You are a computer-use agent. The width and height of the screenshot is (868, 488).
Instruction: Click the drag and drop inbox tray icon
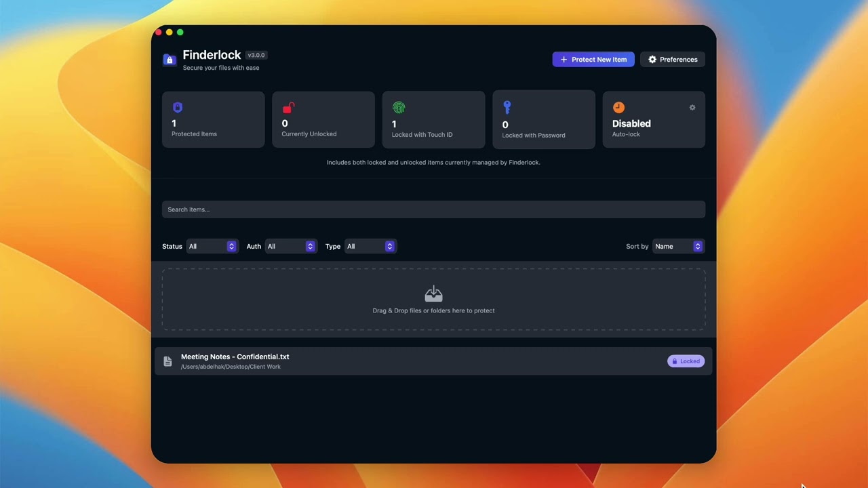(x=433, y=294)
